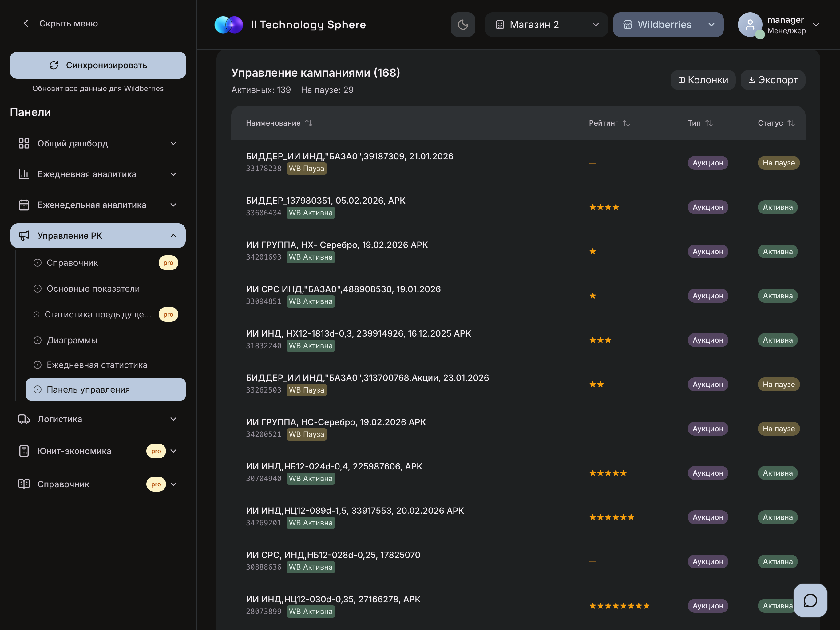Open Основные показатели from the menu

click(93, 289)
